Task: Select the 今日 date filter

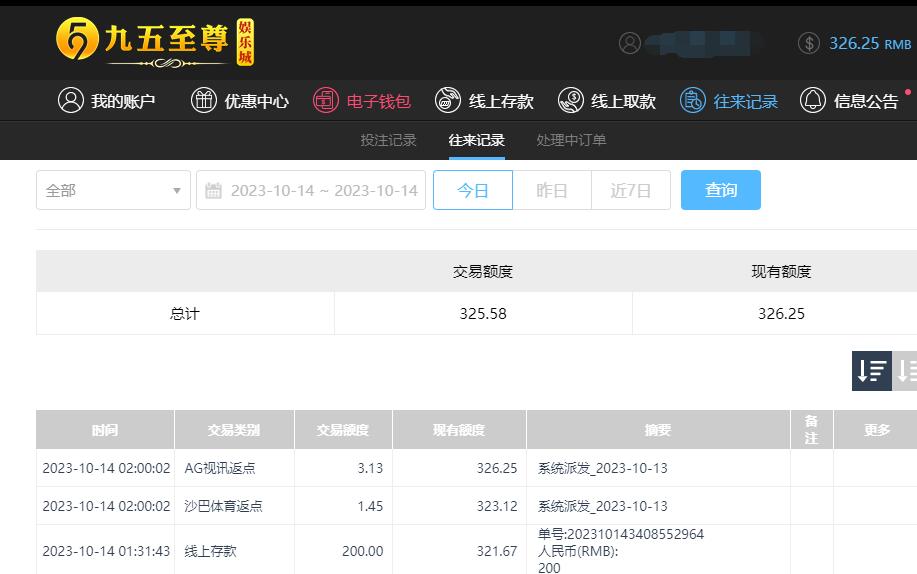Action: pyautogui.click(x=473, y=190)
